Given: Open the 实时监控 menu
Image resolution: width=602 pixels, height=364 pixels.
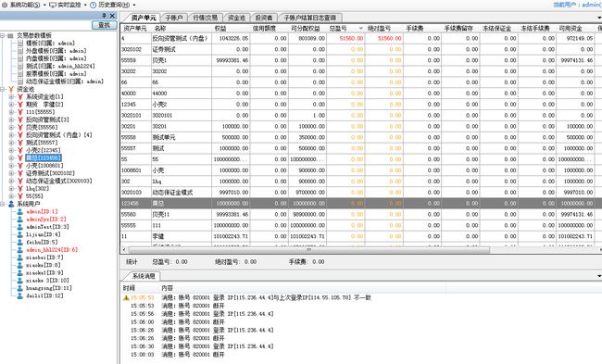Looking at the screenshot, I should click(68, 5).
